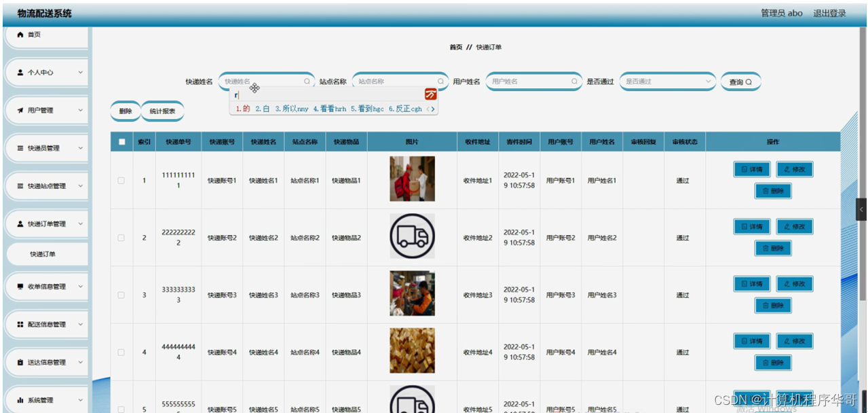This screenshot has height=413, width=868.
Task: Choose IME candidate 1.的
Action: tap(243, 109)
